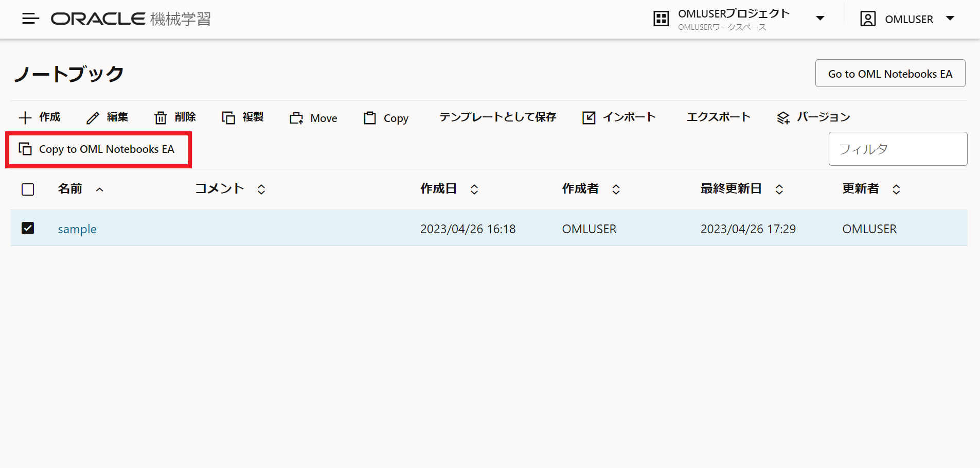Click the ORACLE 機械学習 logo
Image resolution: width=980 pixels, height=468 pixels.
(131, 19)
